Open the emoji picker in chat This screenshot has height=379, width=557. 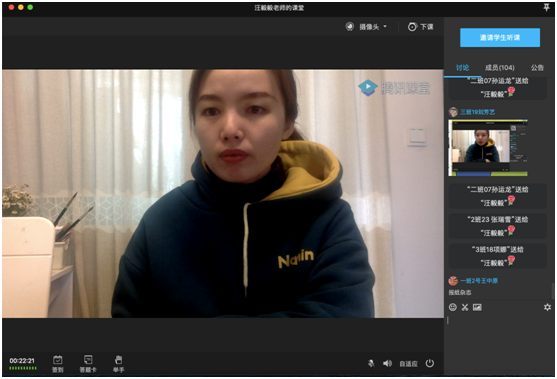tap(453, 307)
